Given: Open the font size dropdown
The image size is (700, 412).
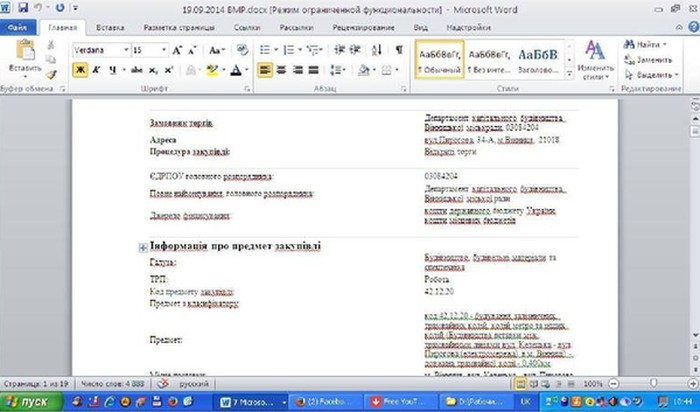Looking at the screenshot, I should (x=164, y=50).
